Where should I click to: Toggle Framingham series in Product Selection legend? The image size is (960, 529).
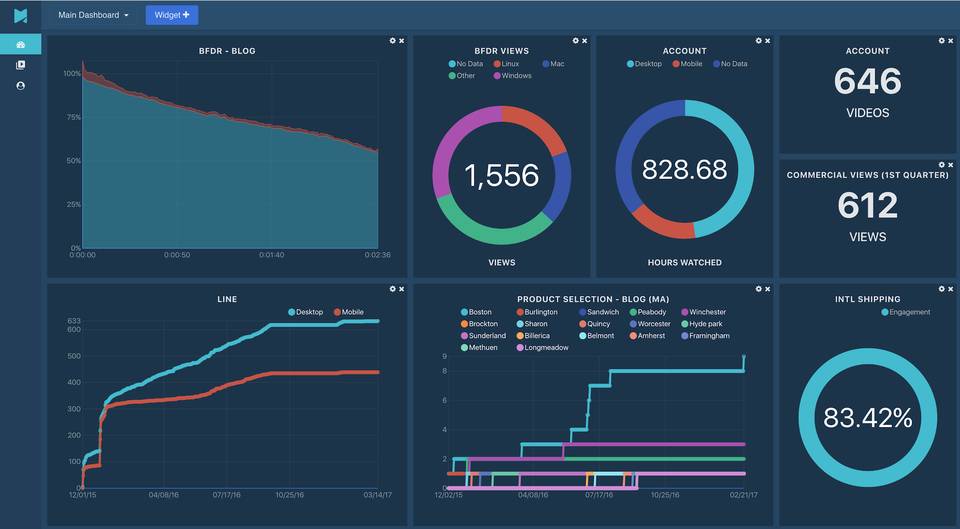point(705,336)
